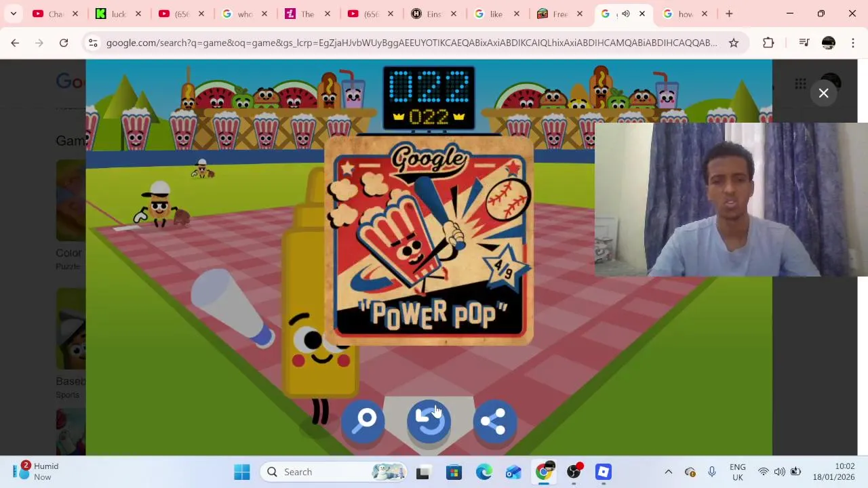868x488 pixels.
Task: Go back to previous page
Action: [x=15, y=43]
